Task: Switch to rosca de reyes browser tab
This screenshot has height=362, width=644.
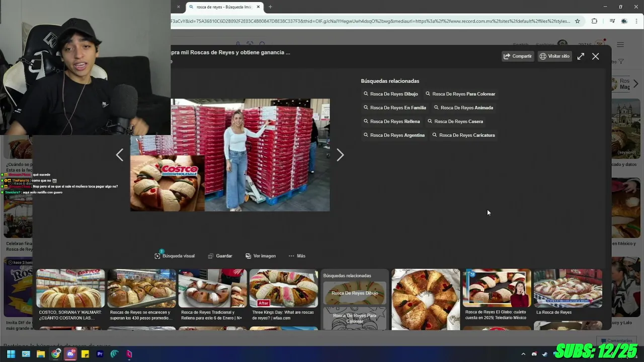Action: point(224,7)
